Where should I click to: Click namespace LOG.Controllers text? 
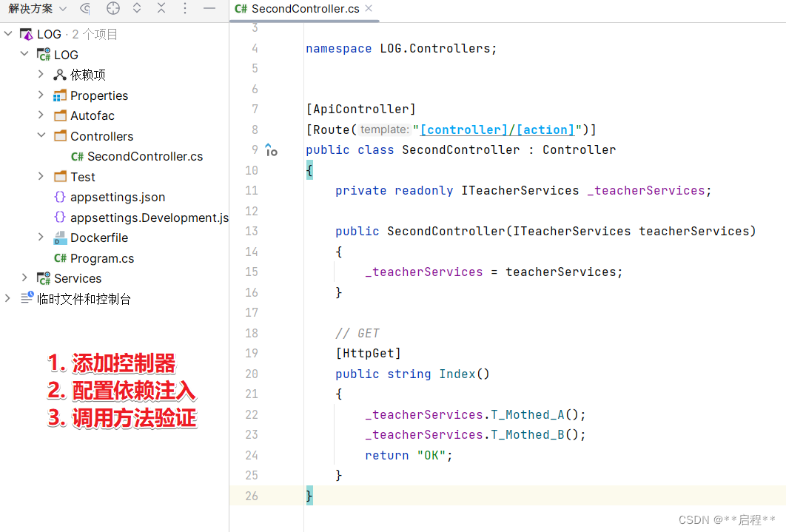pos(402,49)
